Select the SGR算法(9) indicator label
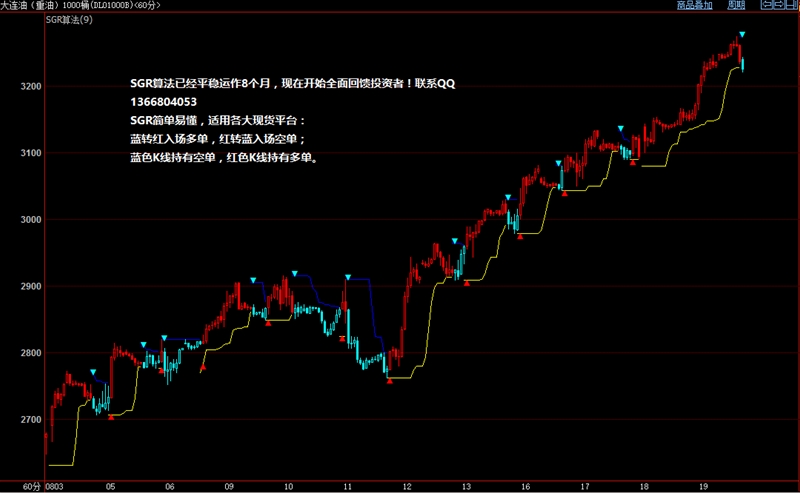800x493 pixels. [x=69, y=20]
